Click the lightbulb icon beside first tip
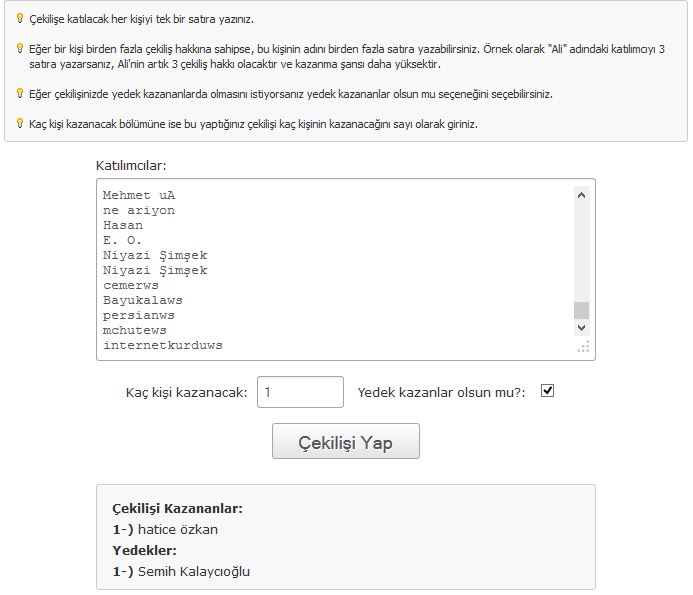This screenshot has width=693, height=595. 19,18
